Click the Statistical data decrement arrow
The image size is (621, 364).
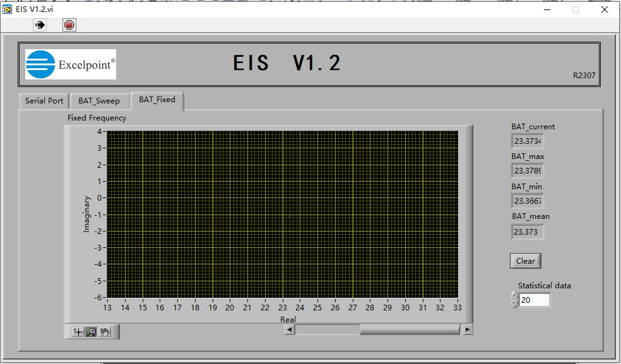[x=514, y=304]
